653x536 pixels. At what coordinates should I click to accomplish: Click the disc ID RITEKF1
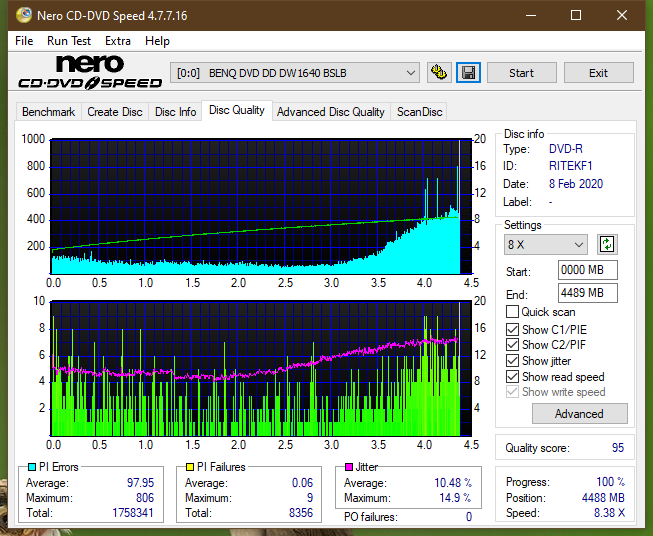coord(570,166)
